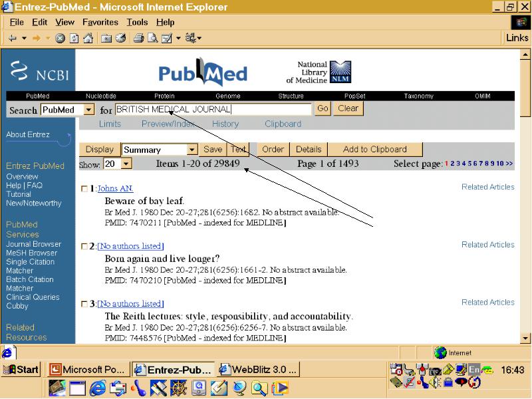Viewport: 532px width, 399px height.
Task: Refresh the current page
Action: tap(74, 39)
